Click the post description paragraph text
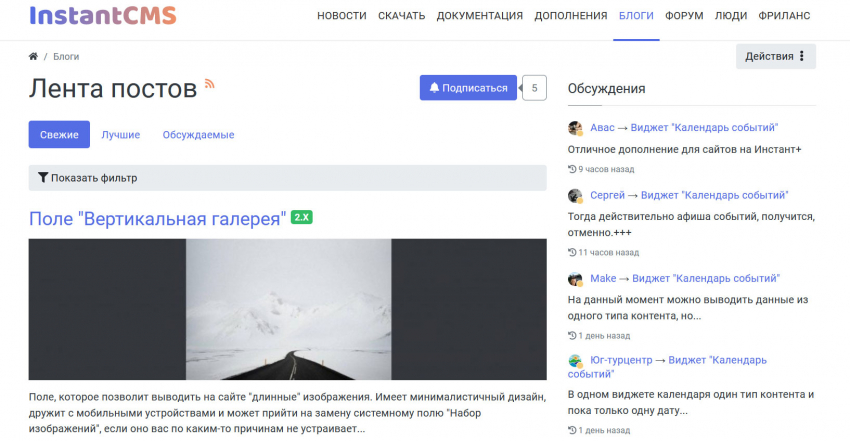The width and height of the screenshot is (850, 441). (x=287, y=413)
